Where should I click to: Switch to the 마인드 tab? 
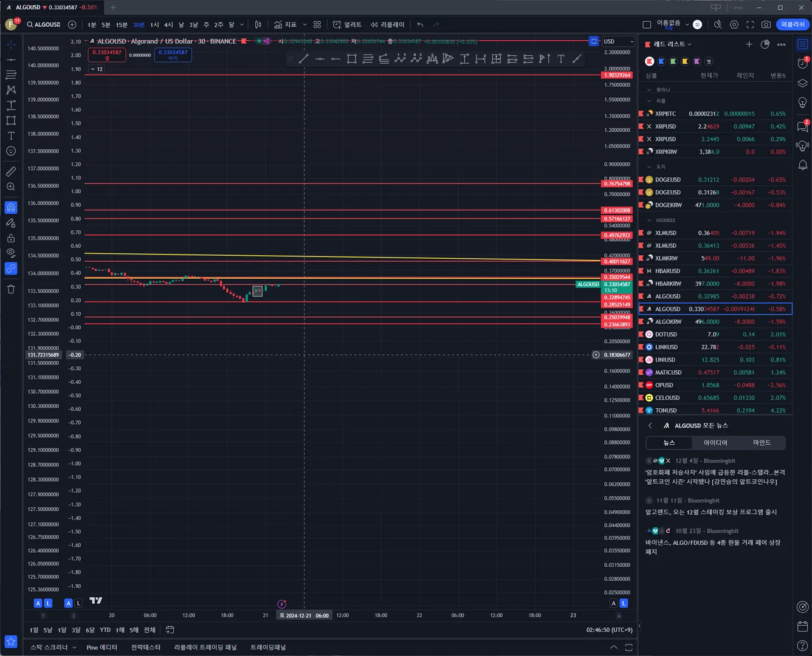click(x=762, y=443)
